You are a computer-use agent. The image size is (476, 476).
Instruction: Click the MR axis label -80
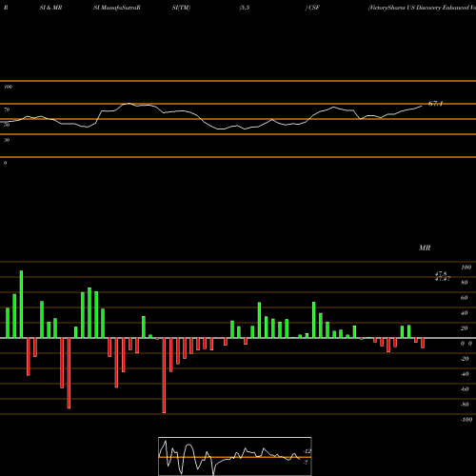[x=465, y=405]
